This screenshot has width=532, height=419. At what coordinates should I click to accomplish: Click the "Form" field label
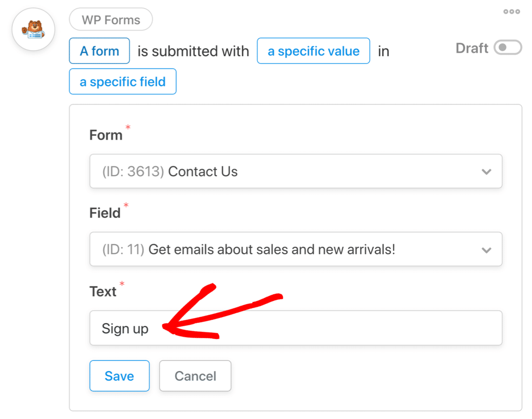point(106,135)
